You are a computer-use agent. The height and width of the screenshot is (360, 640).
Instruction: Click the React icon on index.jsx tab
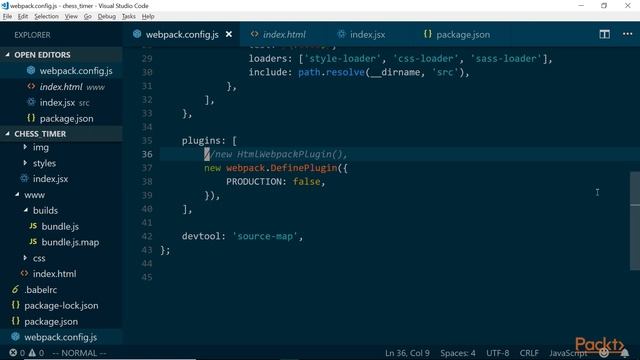coord(341,34)
